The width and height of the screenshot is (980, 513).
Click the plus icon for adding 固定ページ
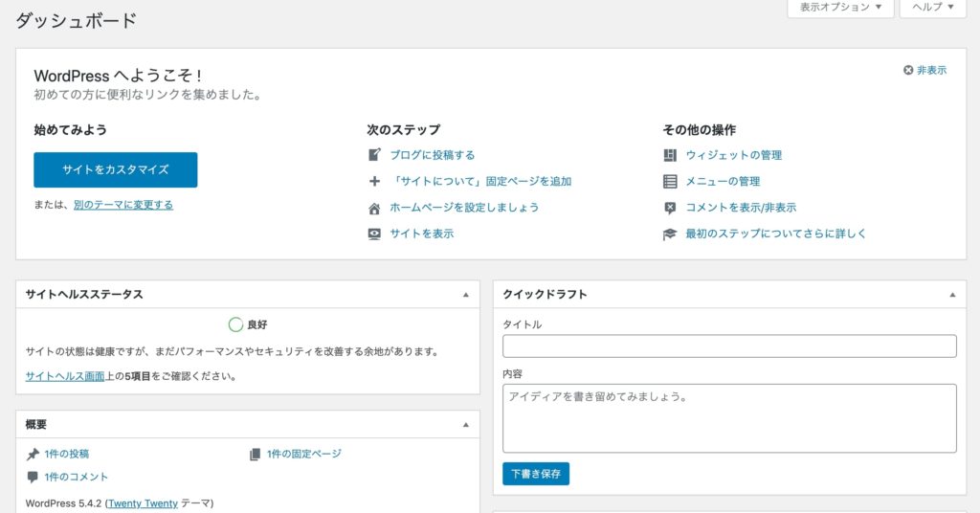[374, 181]
